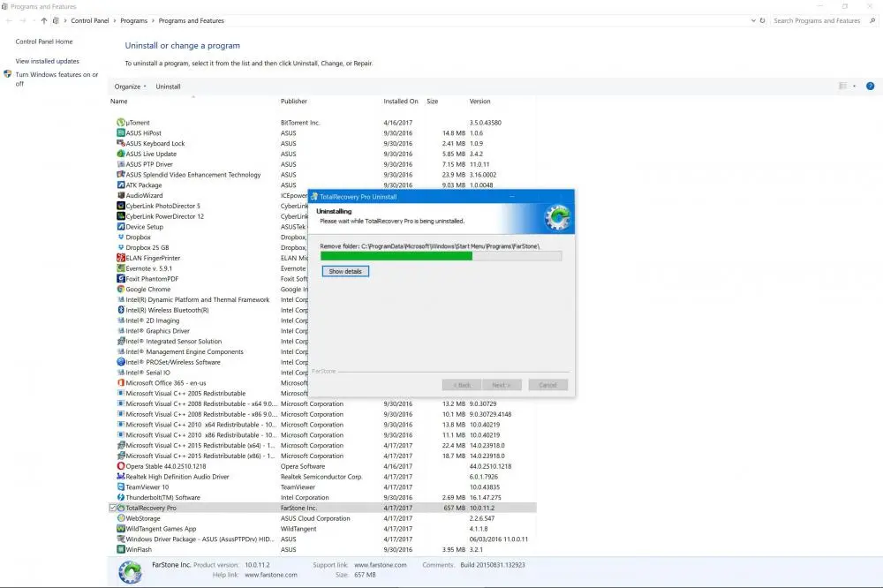The image size is (883, 588).
Task: Open View installed updates link
Action: coord(48,61)
